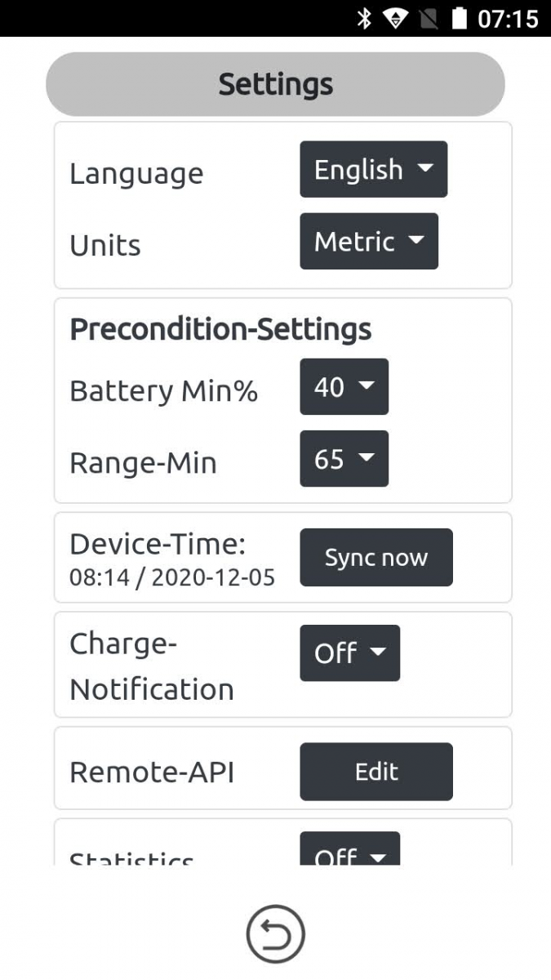Tap the Bluetooth status icon
The width and height of the screenshot is (551, 980).
[364, 19]
